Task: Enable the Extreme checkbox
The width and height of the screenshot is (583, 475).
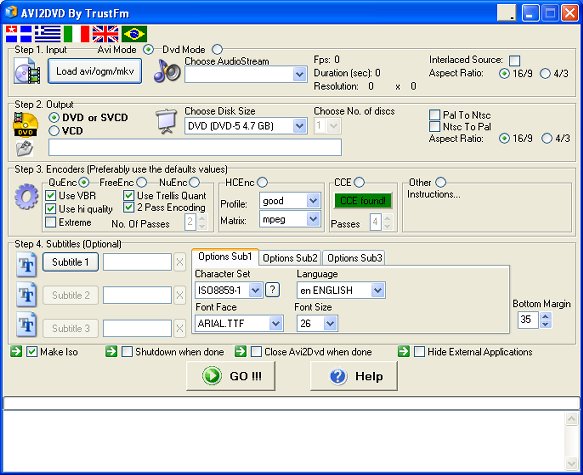Action: pyautogui.click(x=51, y=222)
